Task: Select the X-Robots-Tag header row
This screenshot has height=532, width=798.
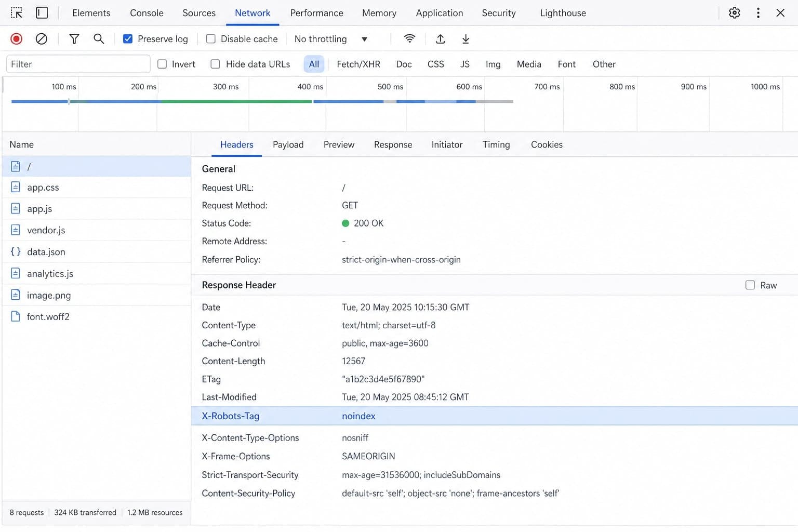Action: click(x=495, y=416)
